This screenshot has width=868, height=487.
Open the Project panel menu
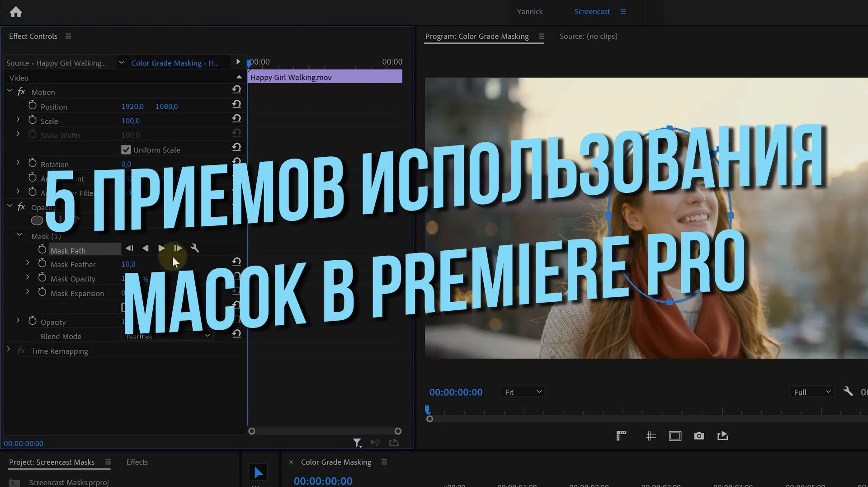108,462
